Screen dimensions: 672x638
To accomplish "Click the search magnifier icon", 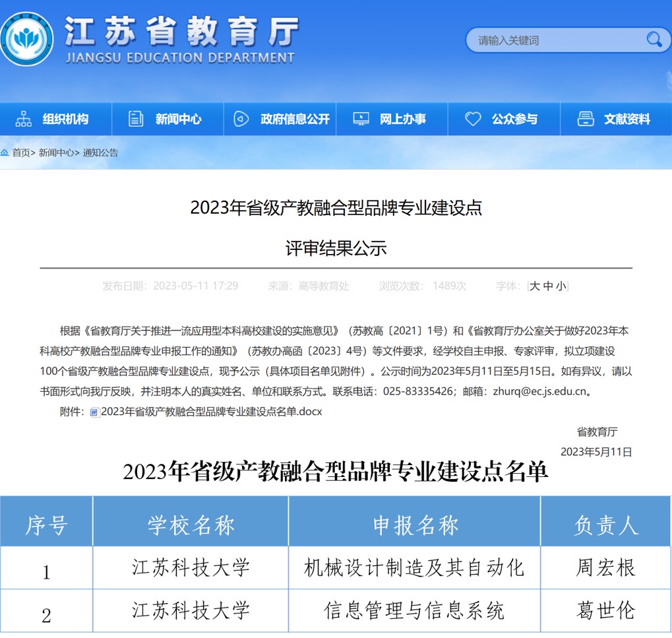I will pyautogui.click(x=654, y=40).
